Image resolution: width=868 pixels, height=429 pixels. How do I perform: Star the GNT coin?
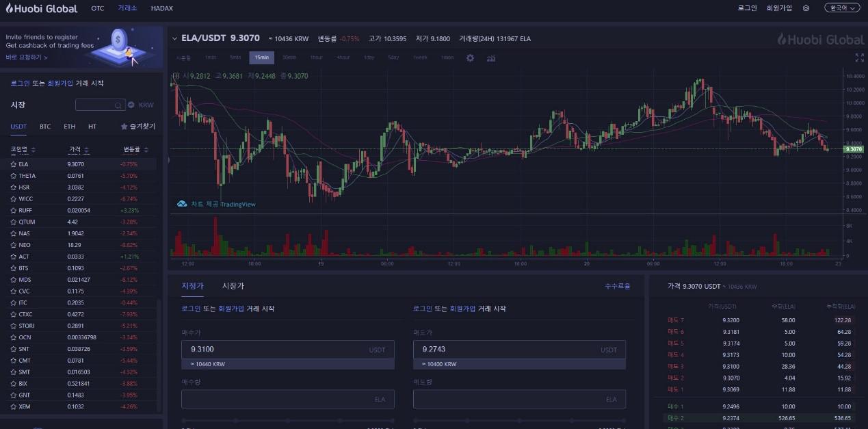pos(13,395)
